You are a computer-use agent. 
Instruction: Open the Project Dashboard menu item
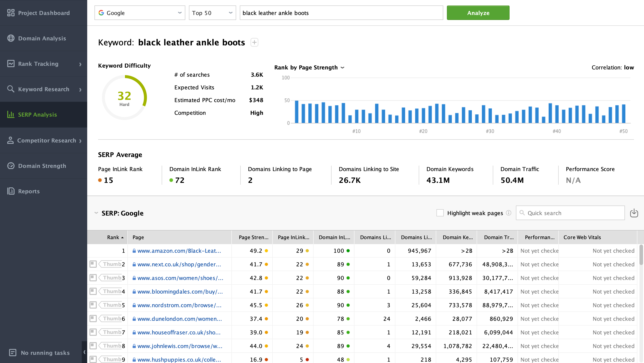pyautogui.click(x=44, y=13)
